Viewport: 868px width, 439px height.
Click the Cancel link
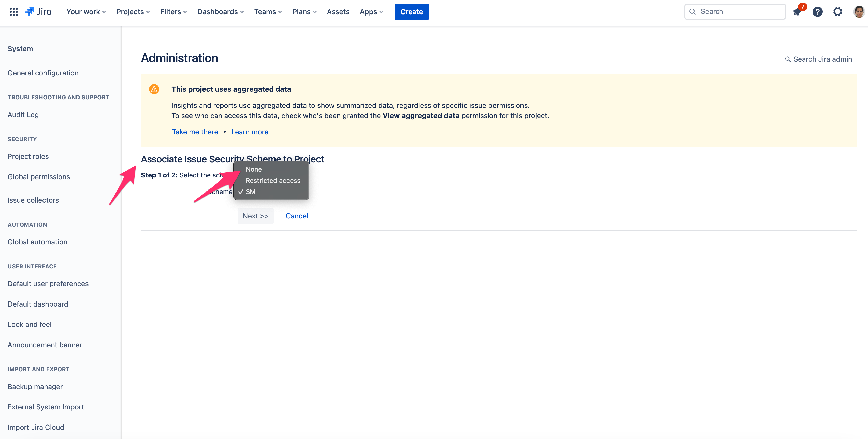click(x=297, y=216)
